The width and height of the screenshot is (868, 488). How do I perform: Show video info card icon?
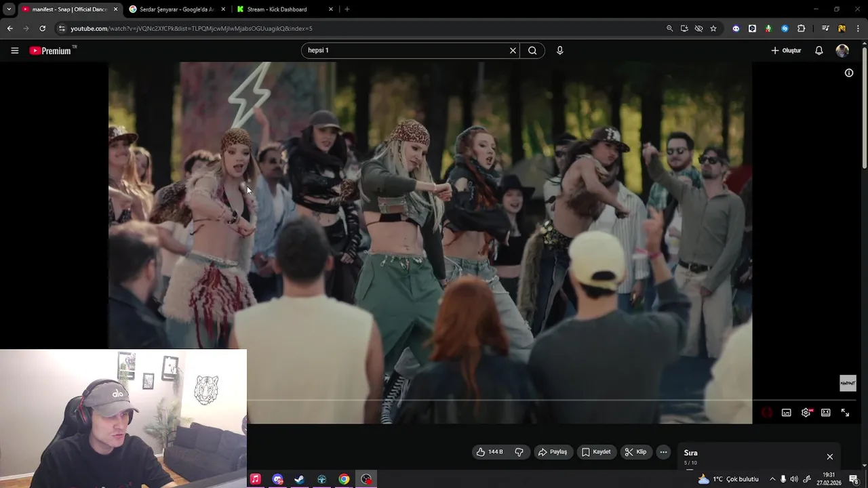[x=848, y=73]
